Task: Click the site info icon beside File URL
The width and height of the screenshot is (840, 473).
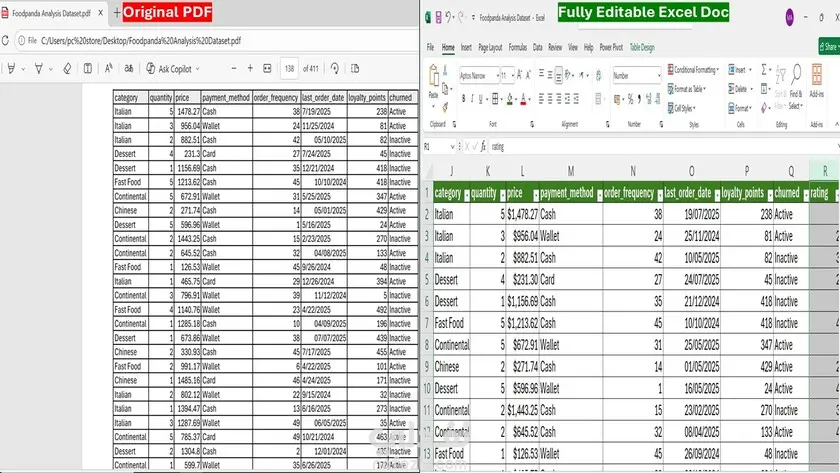Action: coord(22,41)
